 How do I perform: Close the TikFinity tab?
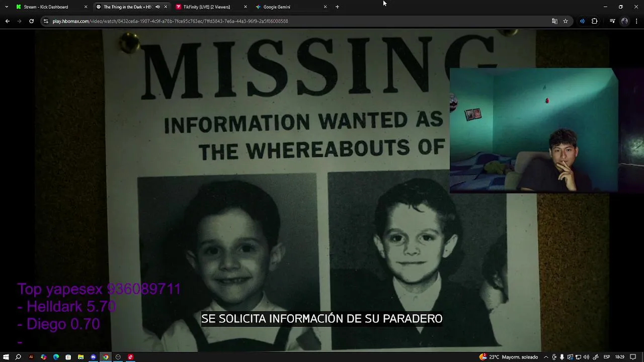(246, 7)
